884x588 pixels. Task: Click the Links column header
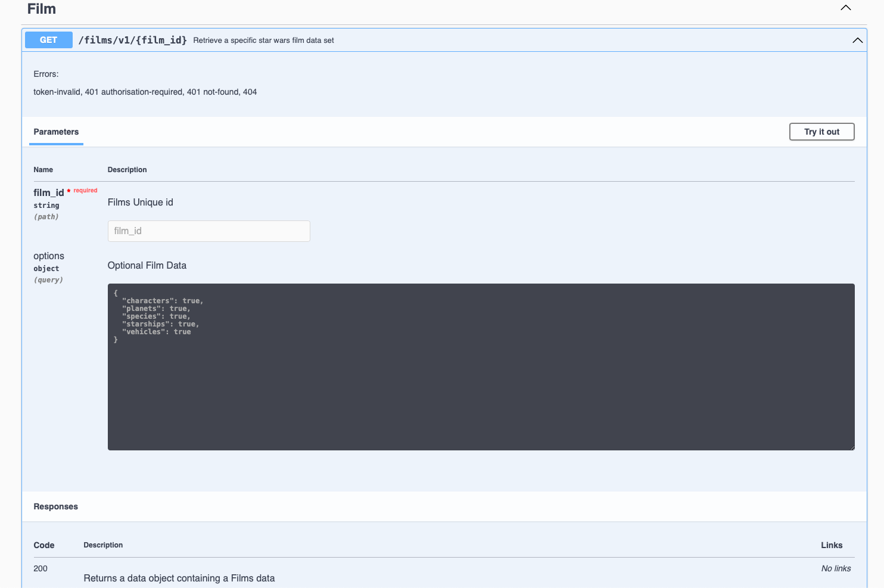pos(832,545)
